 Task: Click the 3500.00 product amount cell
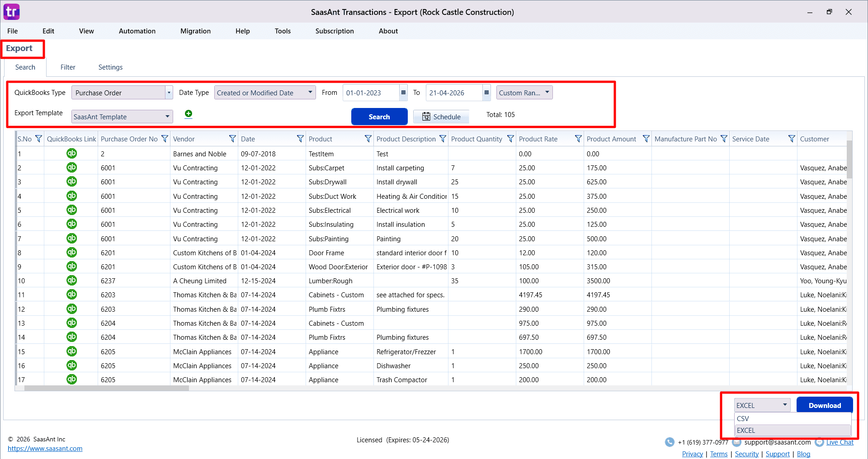(618, 281)
